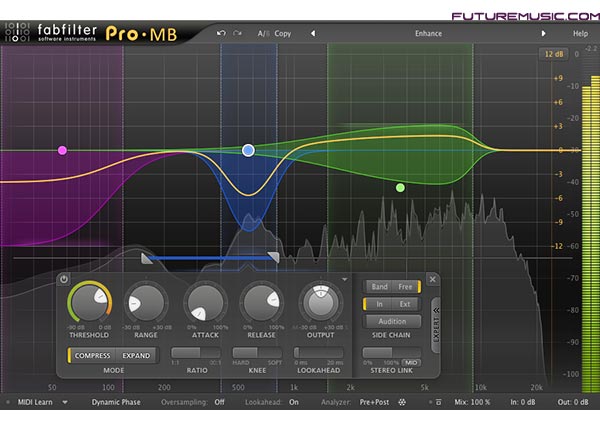
Task: Click the Attack knob
Action: [205, 303]
